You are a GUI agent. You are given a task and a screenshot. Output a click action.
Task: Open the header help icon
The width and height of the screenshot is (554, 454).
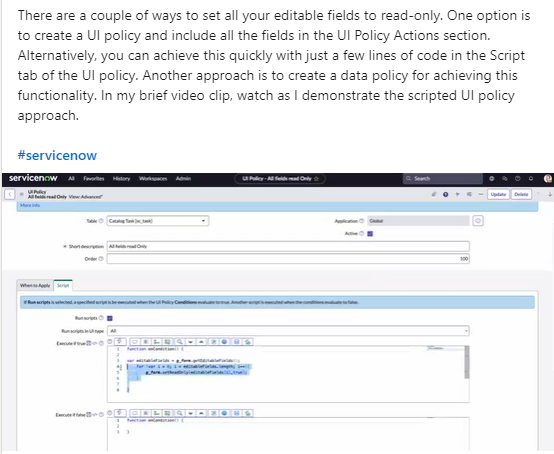518,179
